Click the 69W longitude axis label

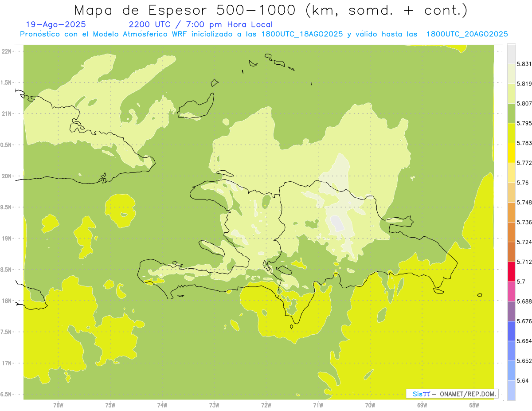(422, 405)
